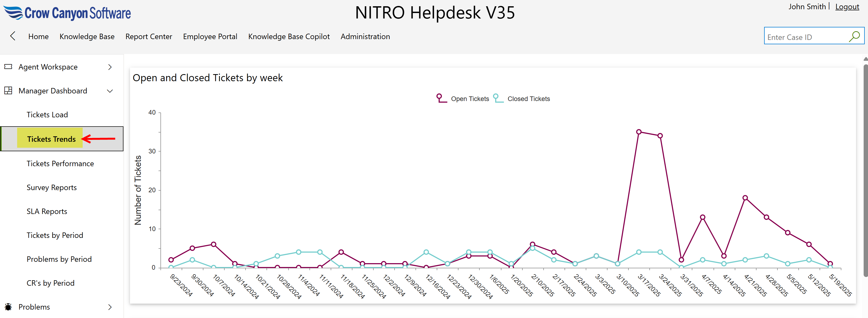This screenshot has width=868, height=318.
Task: Click the Problems bug icon
Action: (x=8, y=307)
